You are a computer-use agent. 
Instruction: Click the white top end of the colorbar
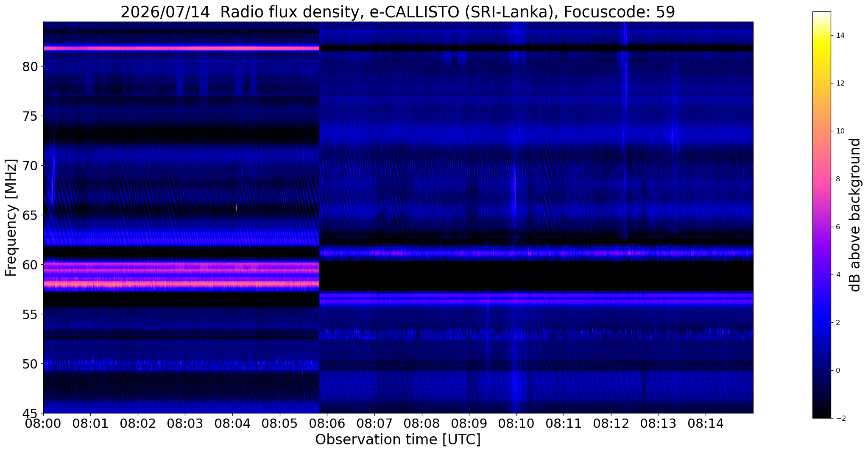tap(821, 14)
